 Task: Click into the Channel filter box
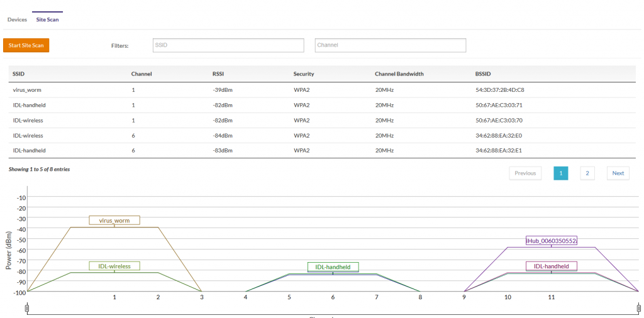390,45
